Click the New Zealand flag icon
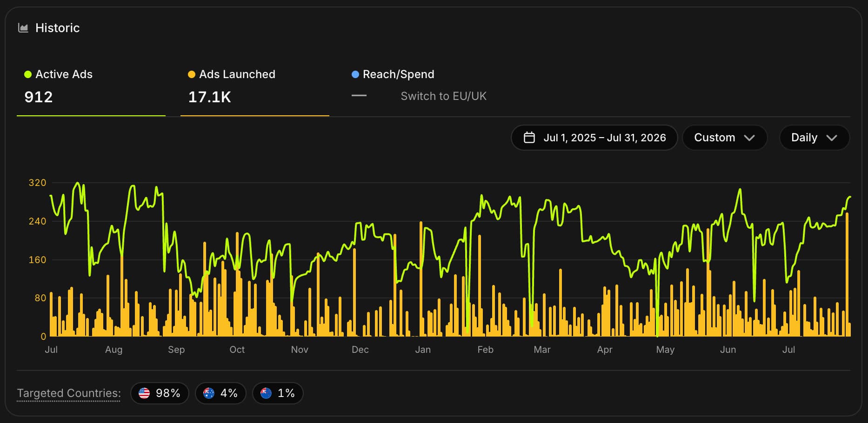This screenshot has height=423, width=868. (266, 393)
